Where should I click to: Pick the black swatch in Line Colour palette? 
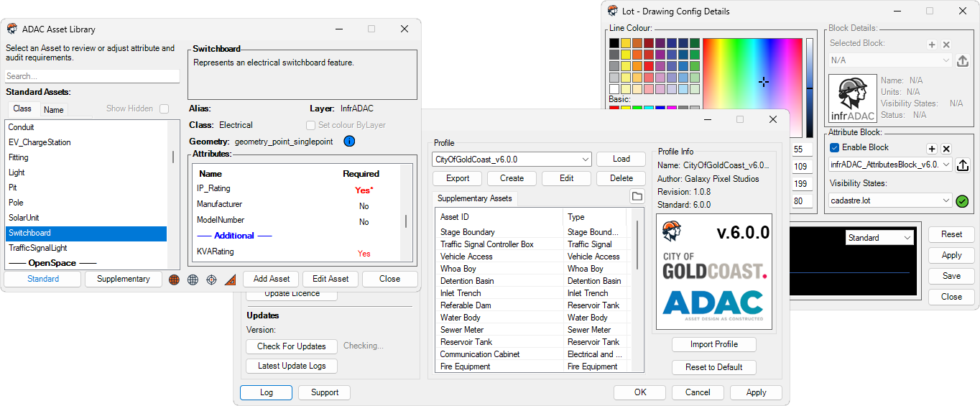614,43
